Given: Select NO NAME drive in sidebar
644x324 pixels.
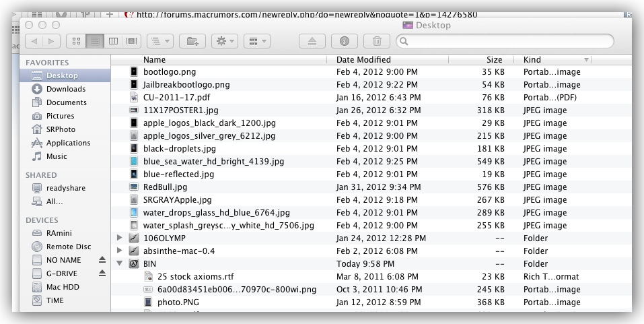Looking at the screenshot, I should point(65,260).
